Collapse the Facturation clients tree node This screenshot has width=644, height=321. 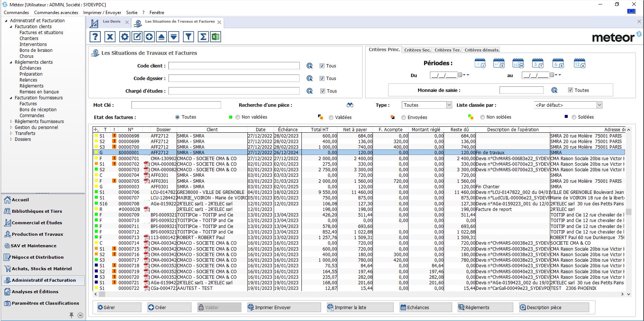tap(11, 27)
